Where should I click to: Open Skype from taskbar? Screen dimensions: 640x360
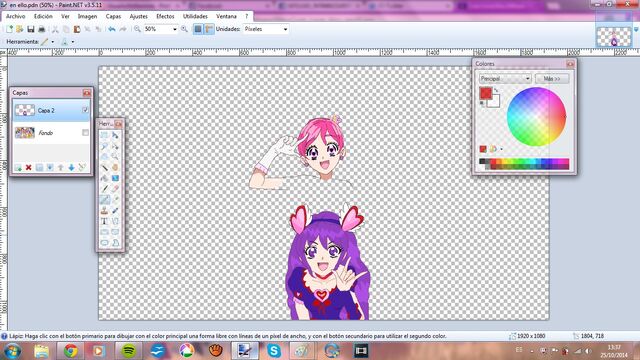(274, 350)
